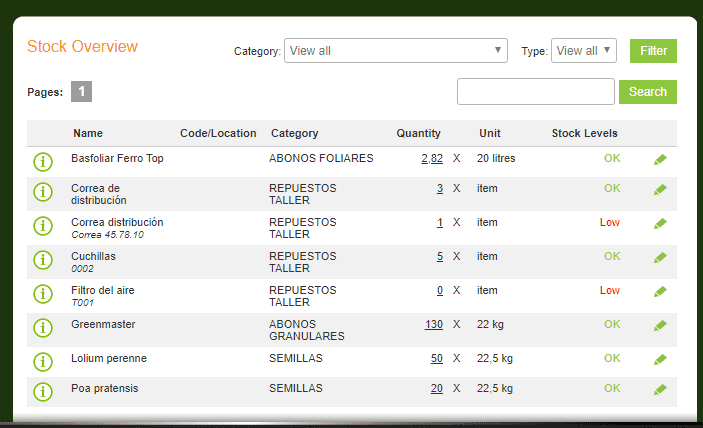703x428 pixels.
Task: Edit Filtro del aire with pencil icon
Action: pyautogui.click(x=660, y=292)
